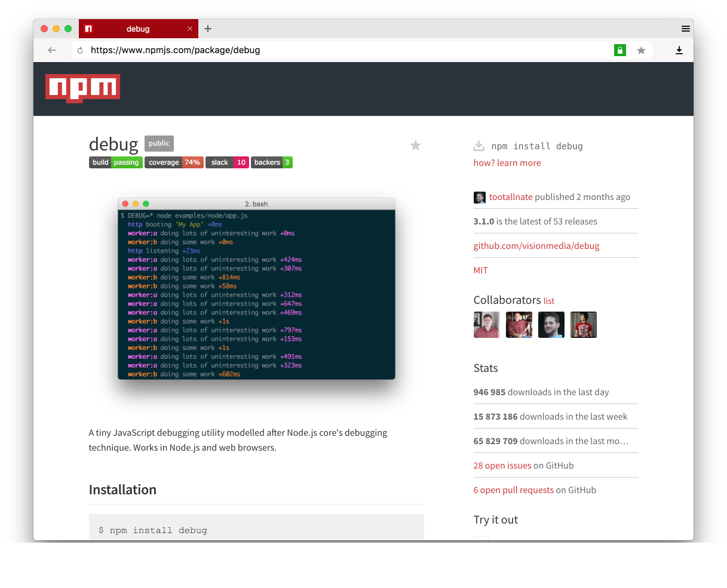Open a new browser tab

(x=208, y=29)
